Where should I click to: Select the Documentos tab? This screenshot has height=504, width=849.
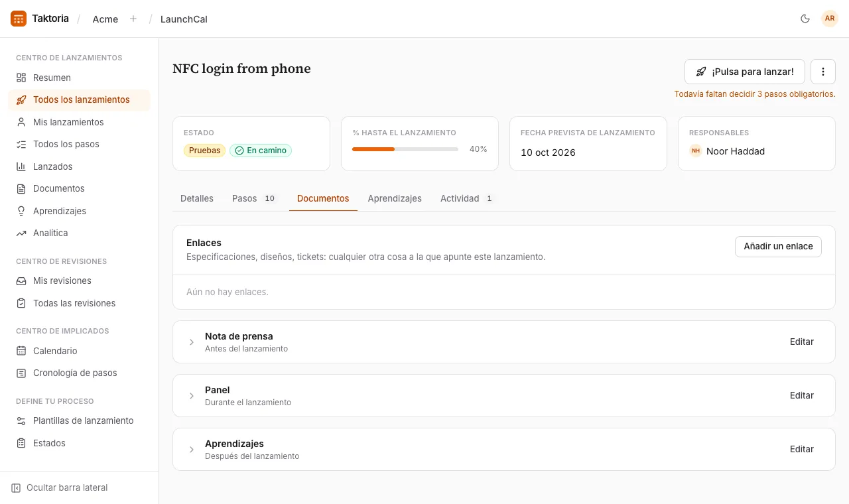coord(323,198)
